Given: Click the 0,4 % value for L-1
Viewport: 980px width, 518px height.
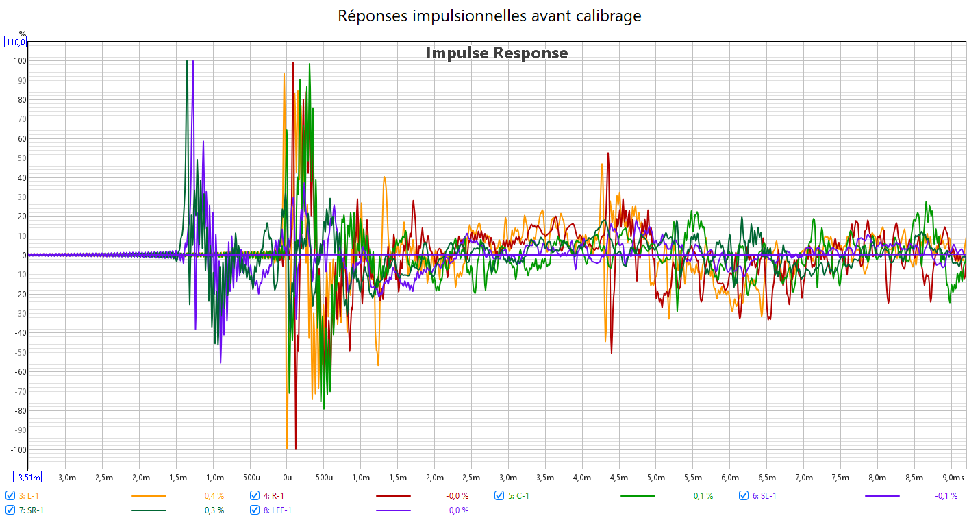Looking at the screenshot, I should 214,495.
